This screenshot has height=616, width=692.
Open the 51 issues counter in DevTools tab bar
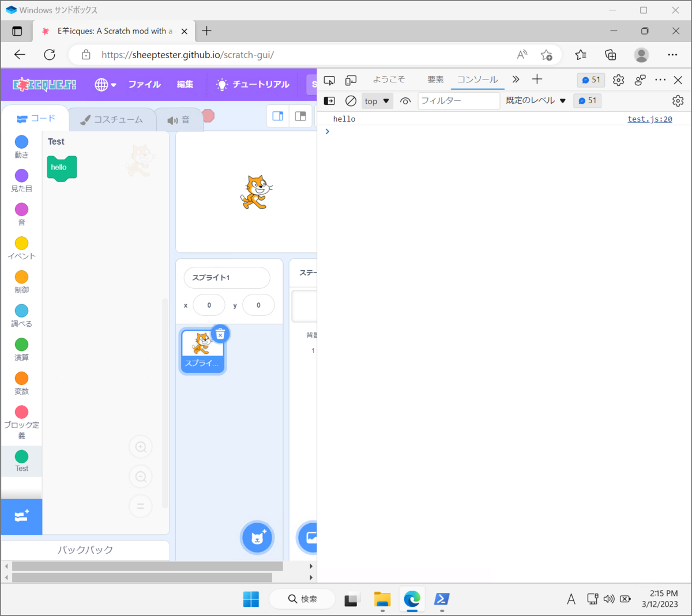point(591,80)
